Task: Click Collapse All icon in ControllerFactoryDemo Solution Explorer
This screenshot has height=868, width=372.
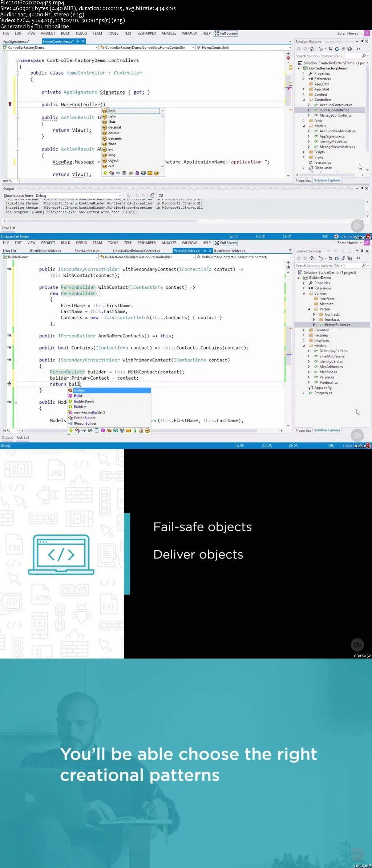Action: [343, 49]
